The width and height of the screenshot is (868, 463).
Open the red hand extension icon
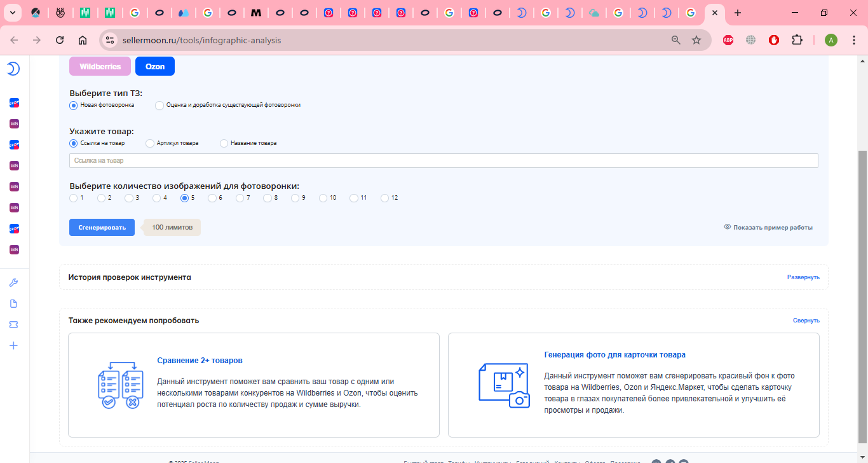(774, 40)
